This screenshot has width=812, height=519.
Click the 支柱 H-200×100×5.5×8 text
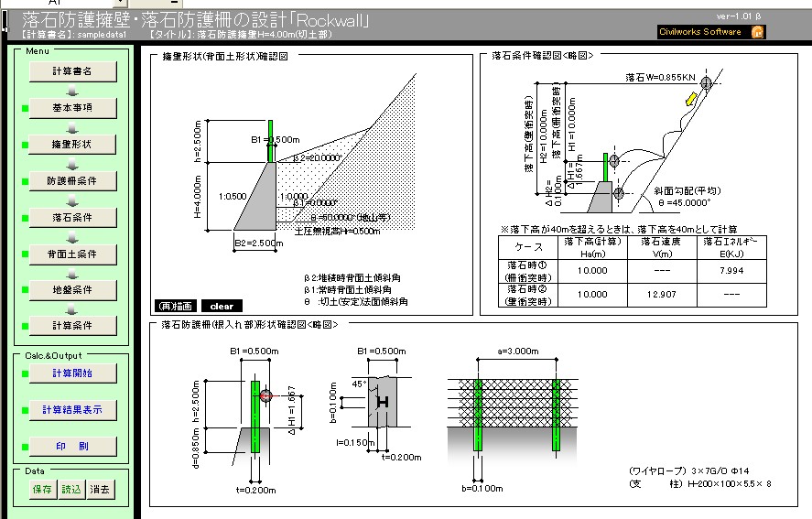(x=700, y=484)
